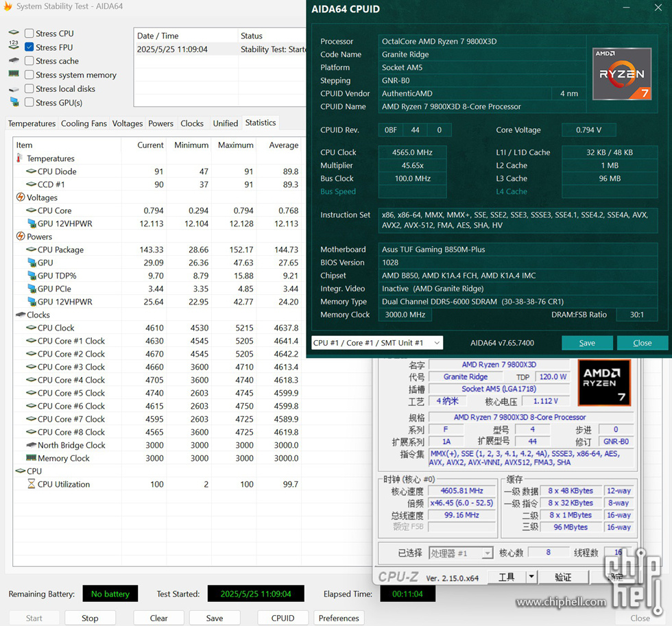
Task: Click the thermometer icon next to Temperatures
Action: (19, 158)
